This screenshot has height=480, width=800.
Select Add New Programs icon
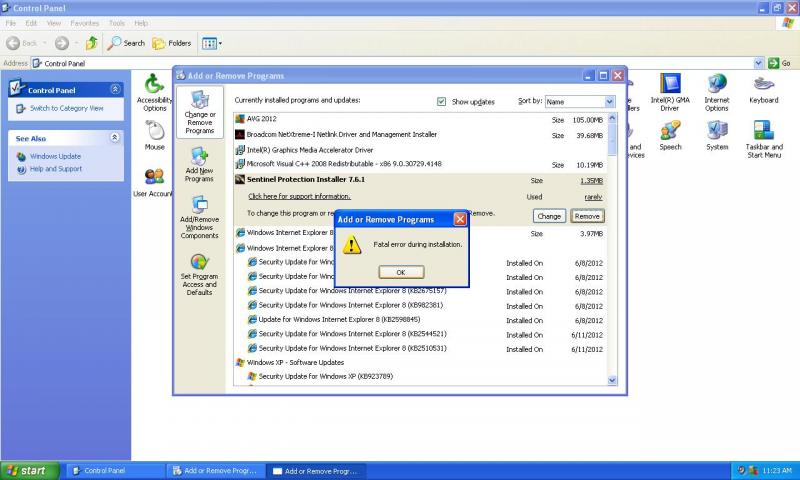[x=199, y=164]
